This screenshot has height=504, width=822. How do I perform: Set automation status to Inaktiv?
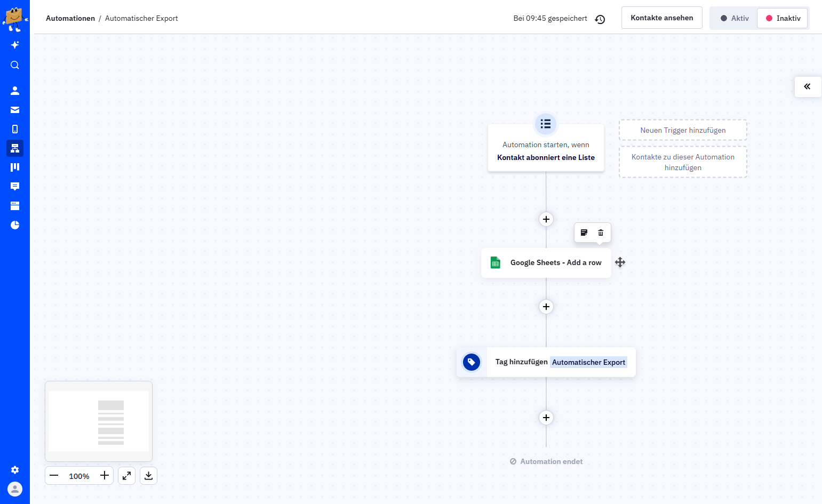[783, 18]
